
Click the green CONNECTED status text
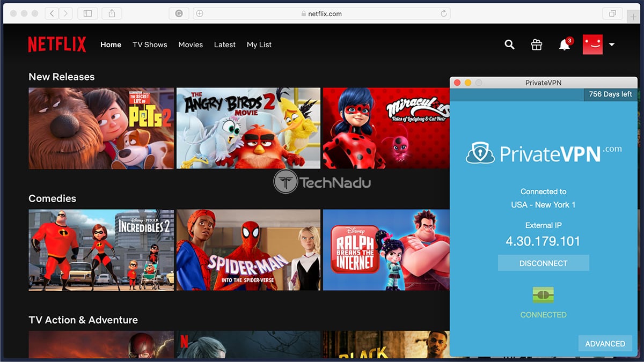click(x=543, y=315)
